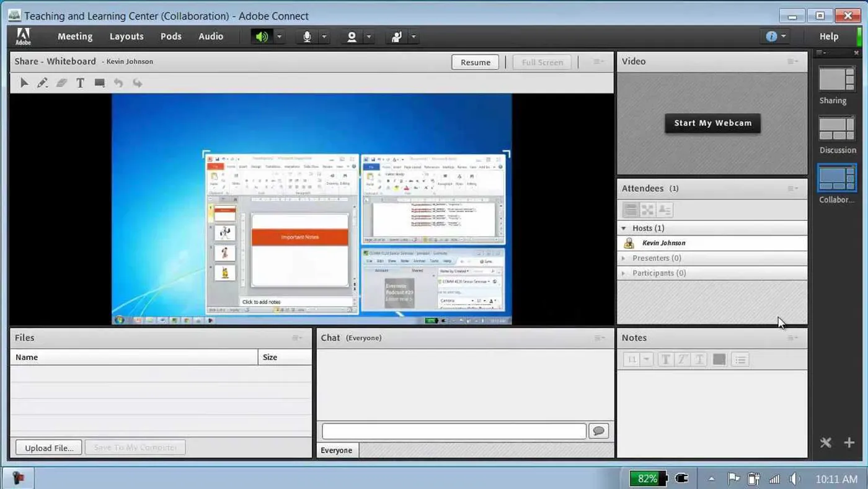Open the speaker volume dropdown
Screen dimensions: 868x489
coord(279,36)
